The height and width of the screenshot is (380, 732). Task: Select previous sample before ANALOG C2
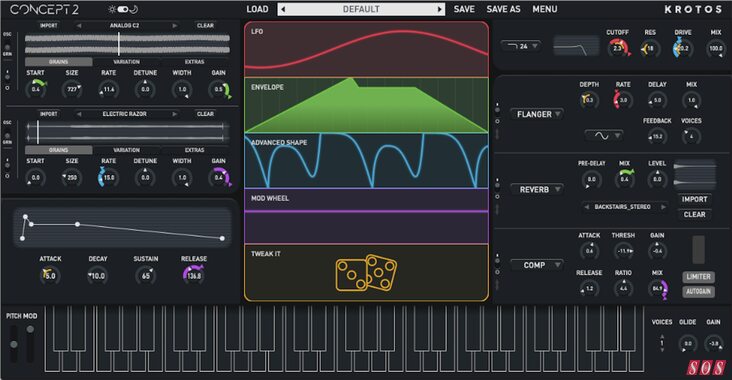[x=79, y=26]
